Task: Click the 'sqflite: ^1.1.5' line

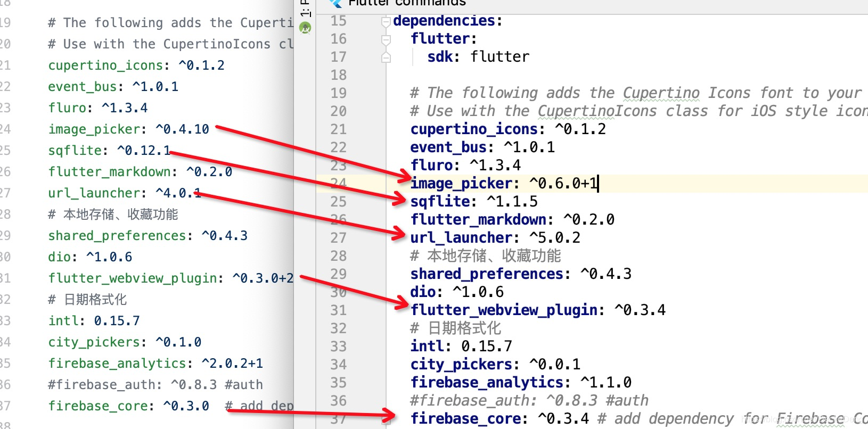Action: [474, 202]
